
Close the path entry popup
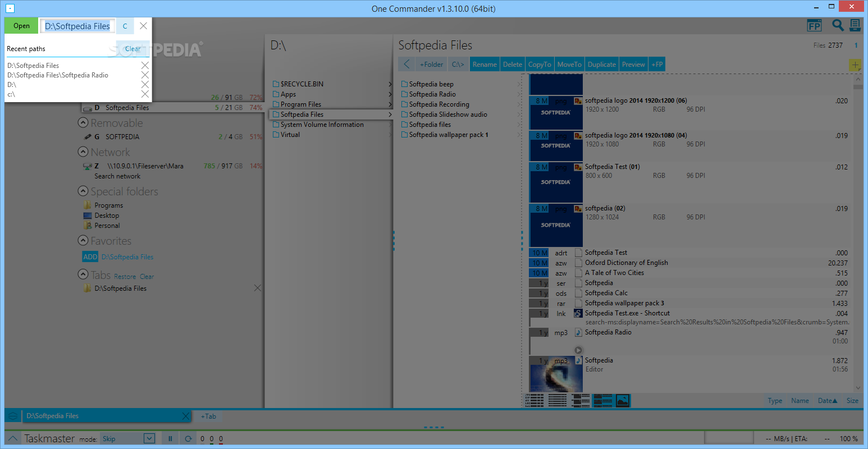tap(143, 26)
